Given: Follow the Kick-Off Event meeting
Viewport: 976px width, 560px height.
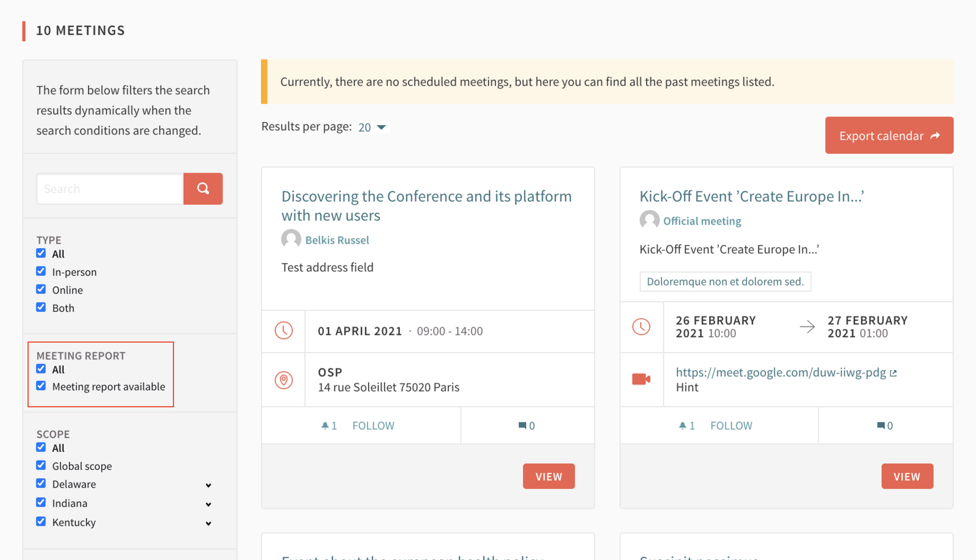Looking at the screenshot, I should coord(731,426).
